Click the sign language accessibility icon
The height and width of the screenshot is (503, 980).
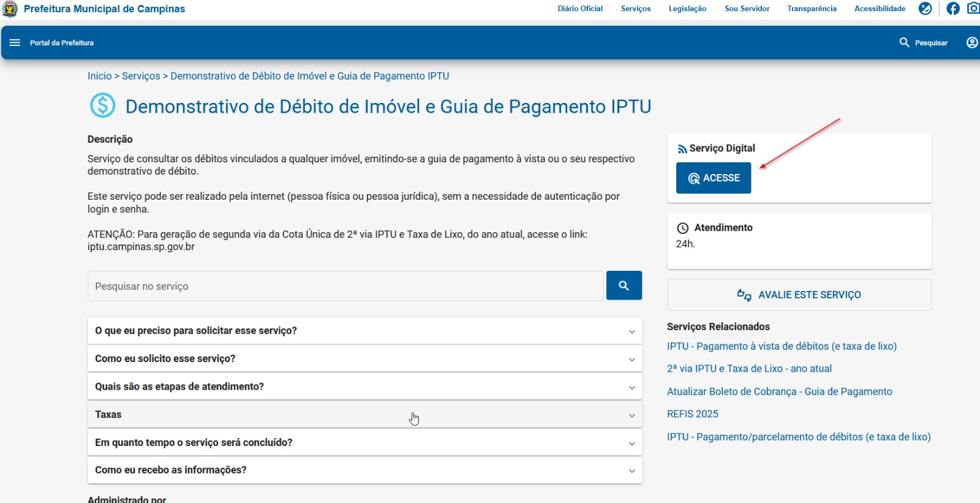pos(925,9)
